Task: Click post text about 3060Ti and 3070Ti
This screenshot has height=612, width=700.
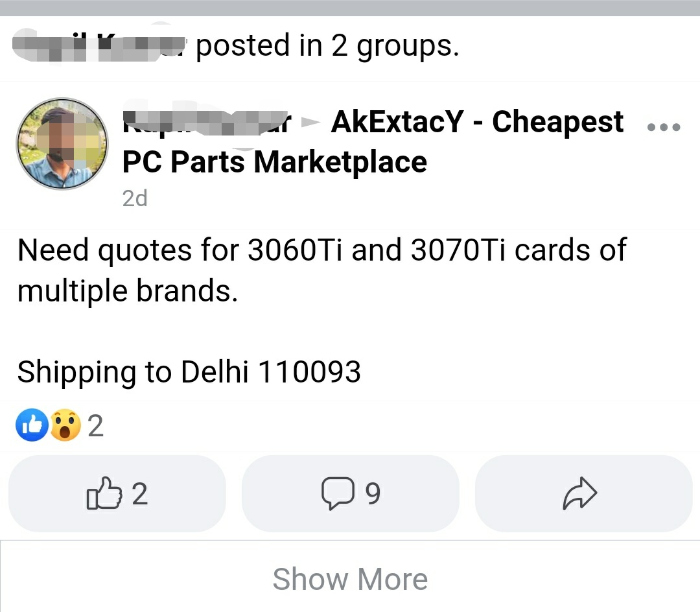Action: (x=322, y=270)
